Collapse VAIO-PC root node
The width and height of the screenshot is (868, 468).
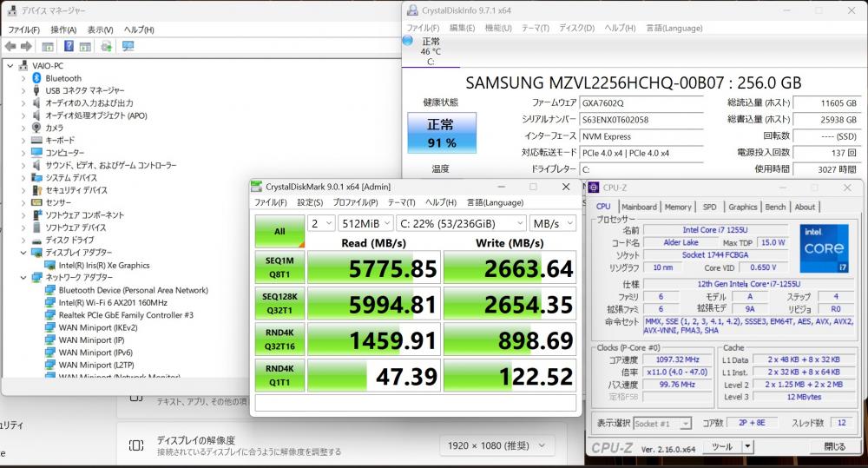(10, 65)
